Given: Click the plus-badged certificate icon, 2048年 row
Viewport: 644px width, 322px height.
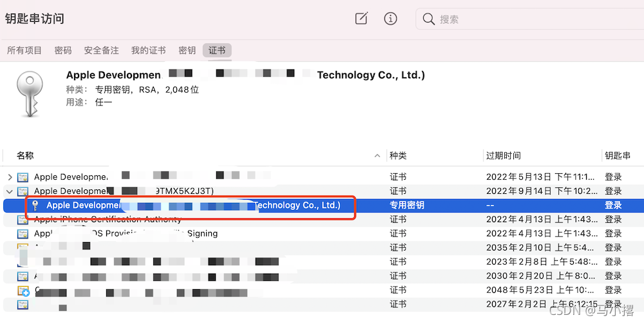Looking at the screenshot, I should 23,291.
